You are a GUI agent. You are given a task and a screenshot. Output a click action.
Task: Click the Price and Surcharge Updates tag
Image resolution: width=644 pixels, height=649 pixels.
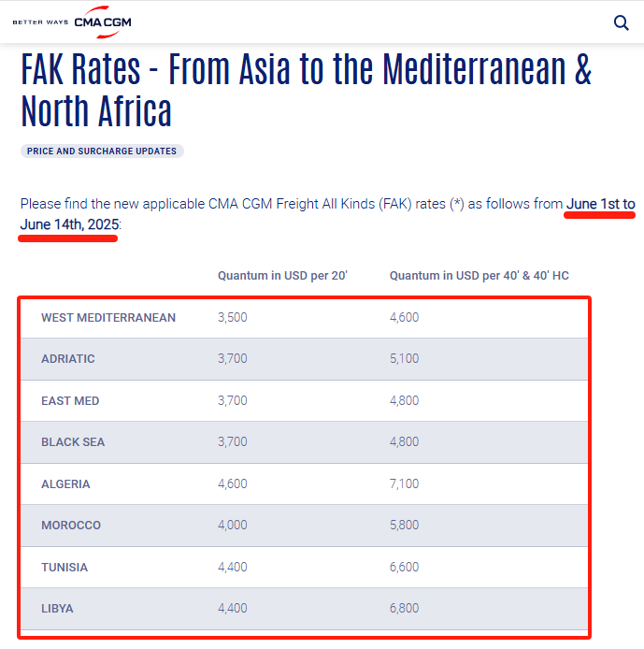point(102,151)
